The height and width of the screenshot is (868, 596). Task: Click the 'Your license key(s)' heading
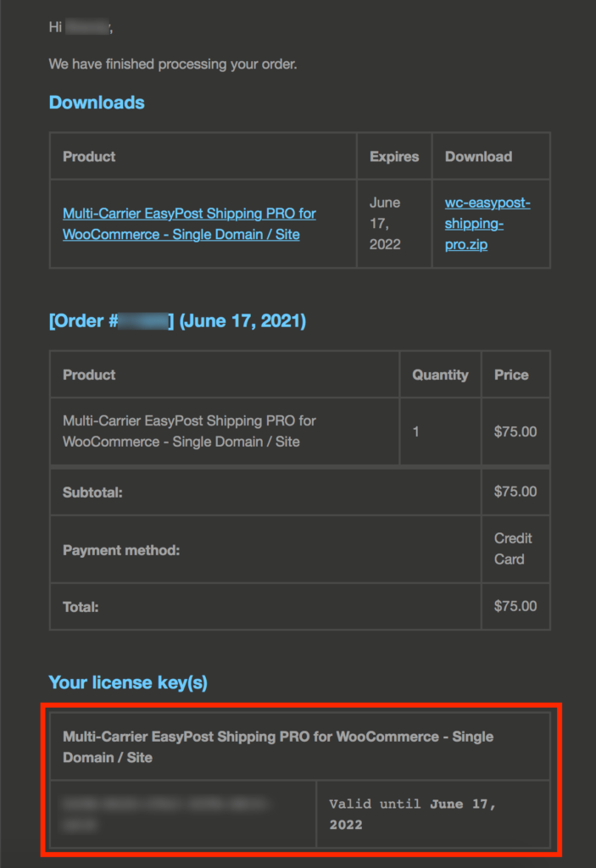click(x=128, y=682)
